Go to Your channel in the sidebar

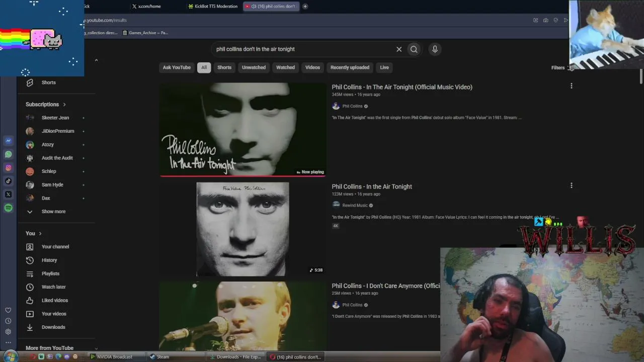[56, 247]
